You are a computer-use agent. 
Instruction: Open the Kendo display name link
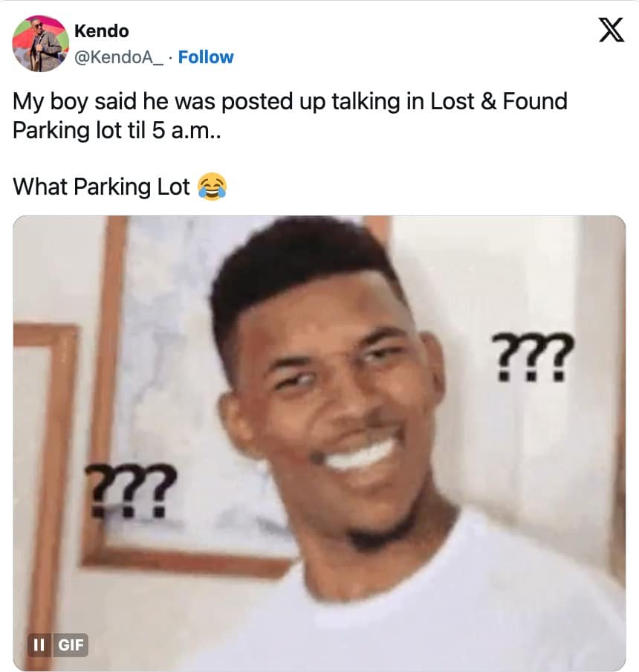point(102,31)
